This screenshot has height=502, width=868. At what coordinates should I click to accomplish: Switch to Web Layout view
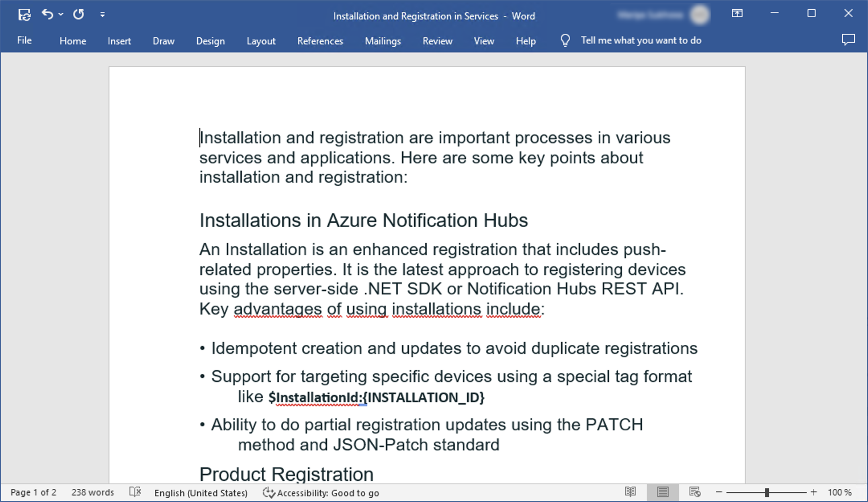(695, 492)
